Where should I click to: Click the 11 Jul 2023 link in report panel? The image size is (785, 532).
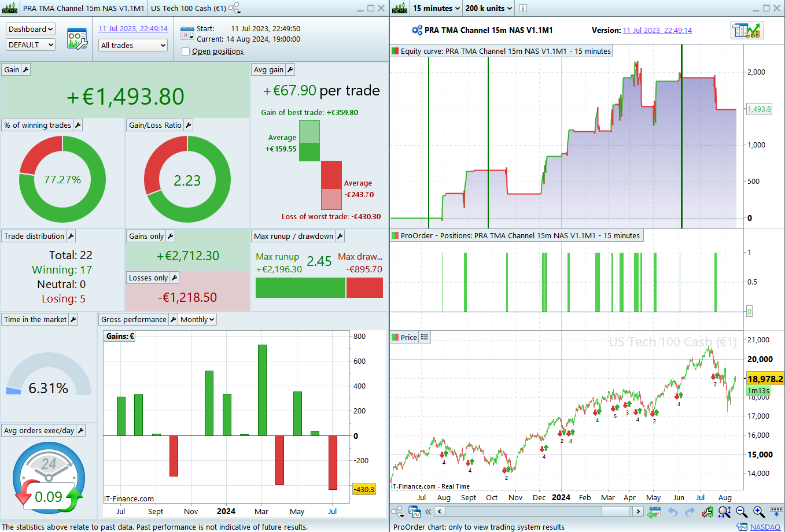(133, 28)
